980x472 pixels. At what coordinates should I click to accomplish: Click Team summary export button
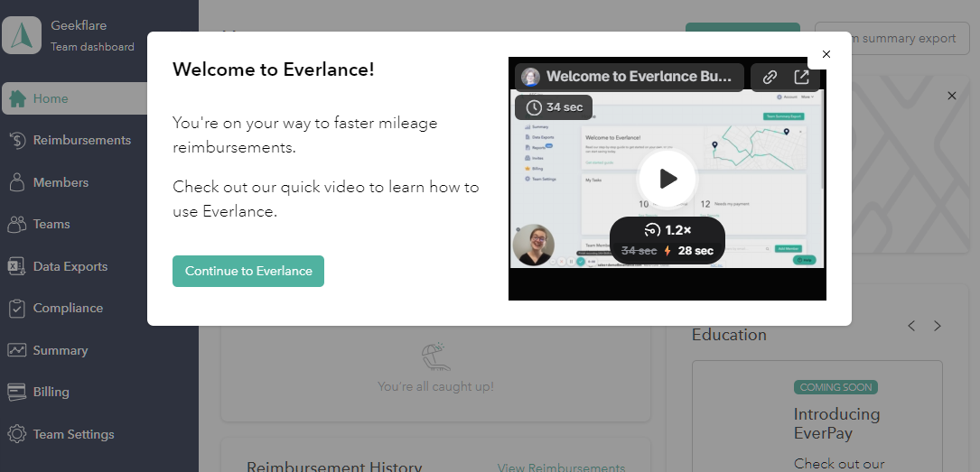click(x=891, y=39)
